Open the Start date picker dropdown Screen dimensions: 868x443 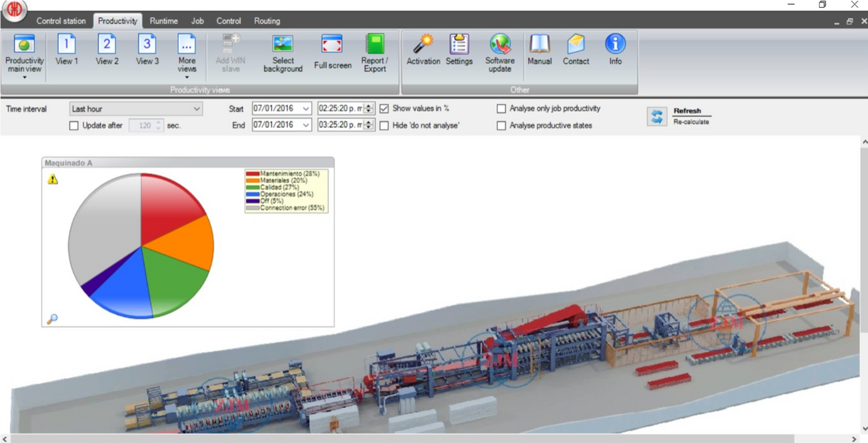pos(306,109)
